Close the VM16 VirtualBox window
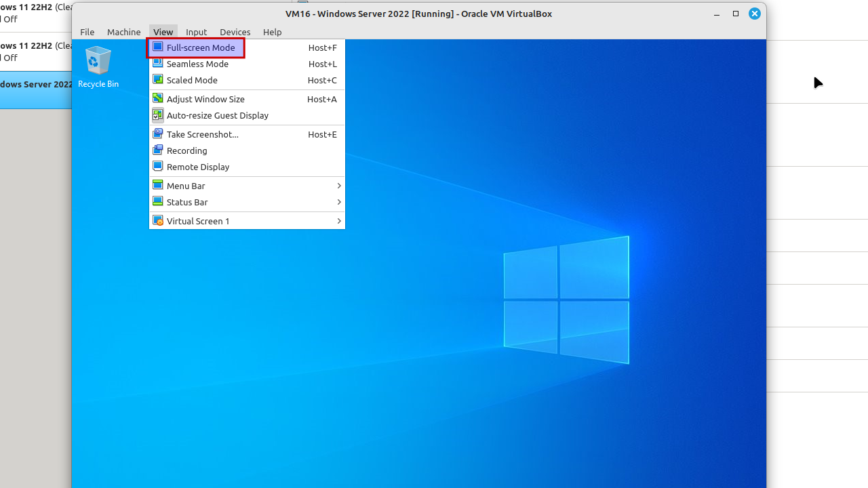This screenshot has width=868, height=488. 755,14
